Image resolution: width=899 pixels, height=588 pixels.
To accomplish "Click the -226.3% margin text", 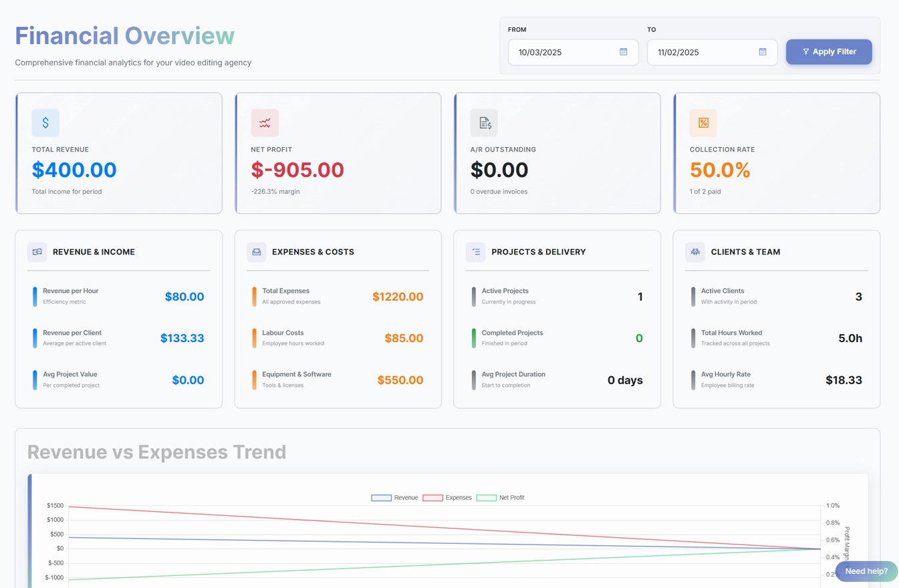I will coord(275,192).
